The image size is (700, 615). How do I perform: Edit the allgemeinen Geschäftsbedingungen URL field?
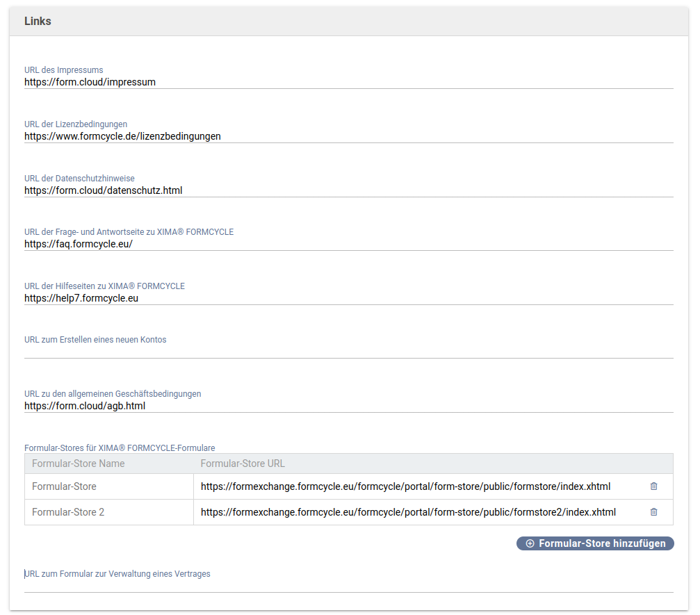pyautogui.click(x=348, y=406)
